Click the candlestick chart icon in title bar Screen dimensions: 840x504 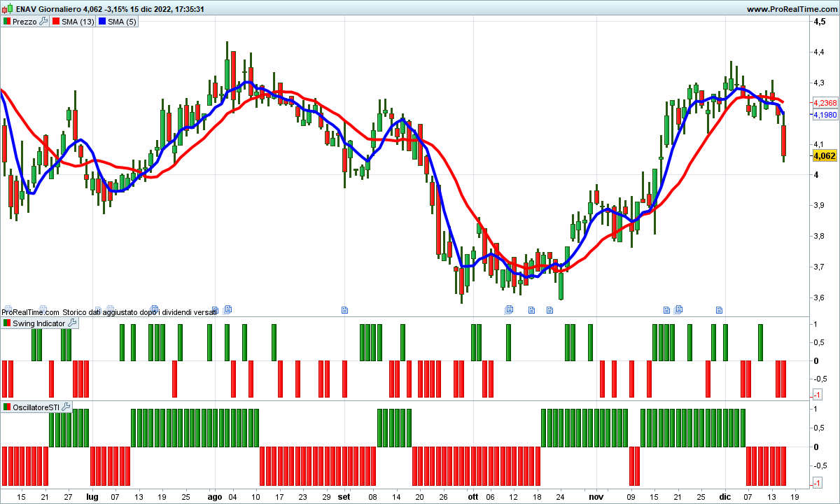pos(8,9)
